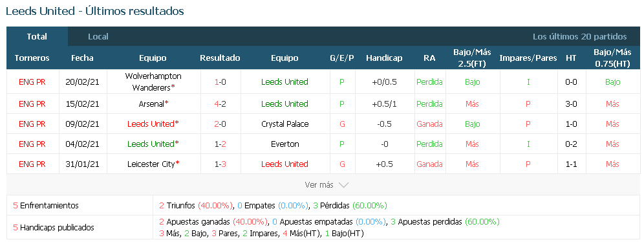The width and height of the screenshot is (644, 242).
Task: Click the Crystal Palace team name
Action: [284, 124]
